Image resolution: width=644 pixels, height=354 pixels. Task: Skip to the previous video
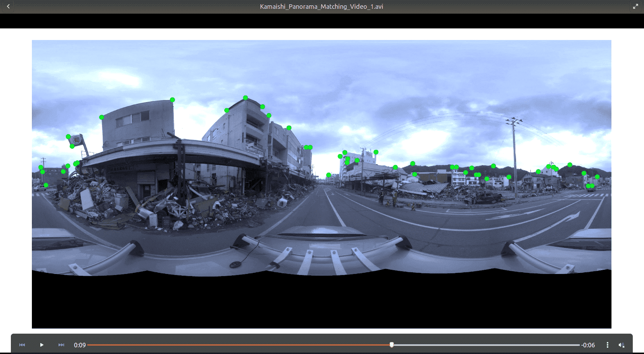click(22, 345)
